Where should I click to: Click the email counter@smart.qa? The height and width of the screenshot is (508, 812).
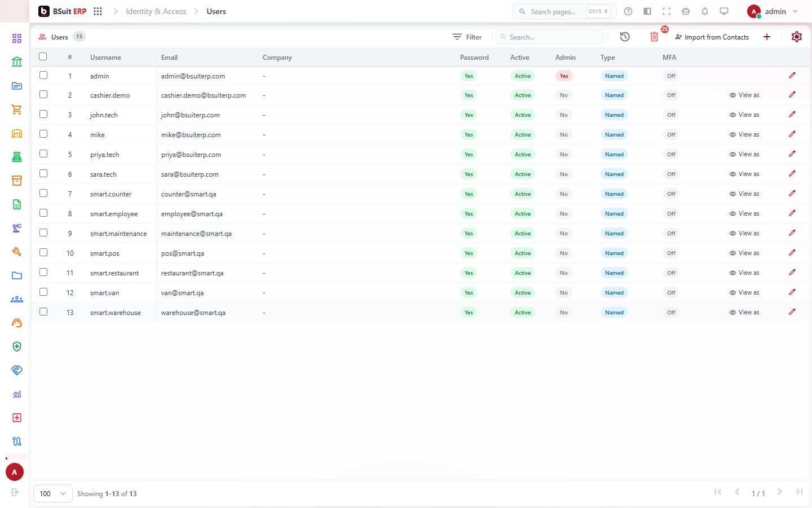click(188, 194)
